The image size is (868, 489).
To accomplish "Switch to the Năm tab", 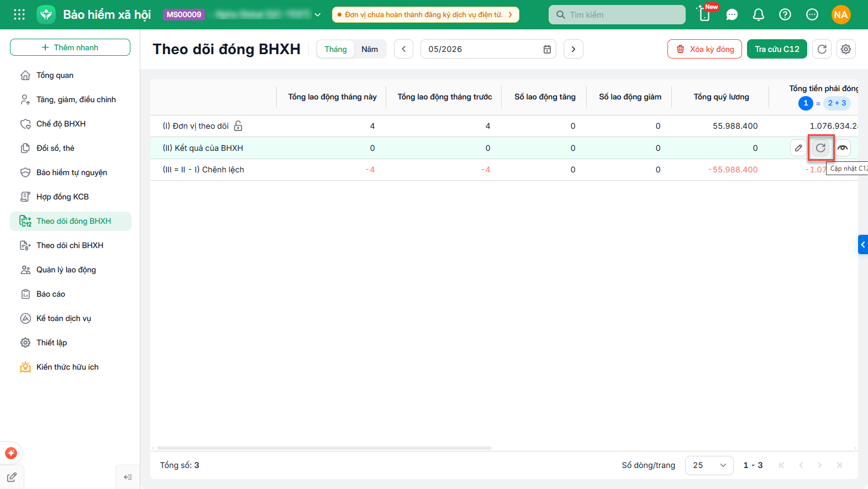I will click(370, 49).
